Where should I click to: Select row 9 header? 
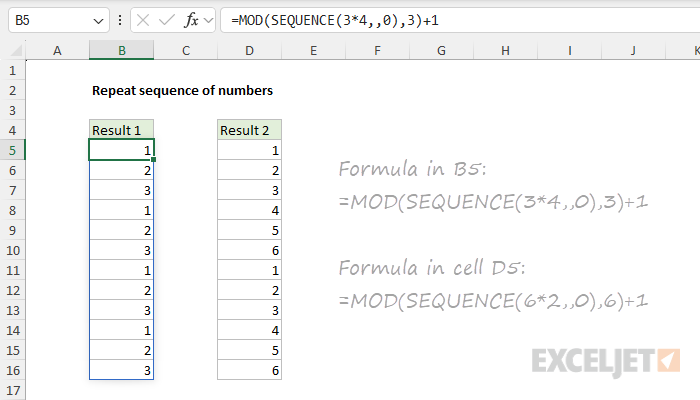point(12,230)
